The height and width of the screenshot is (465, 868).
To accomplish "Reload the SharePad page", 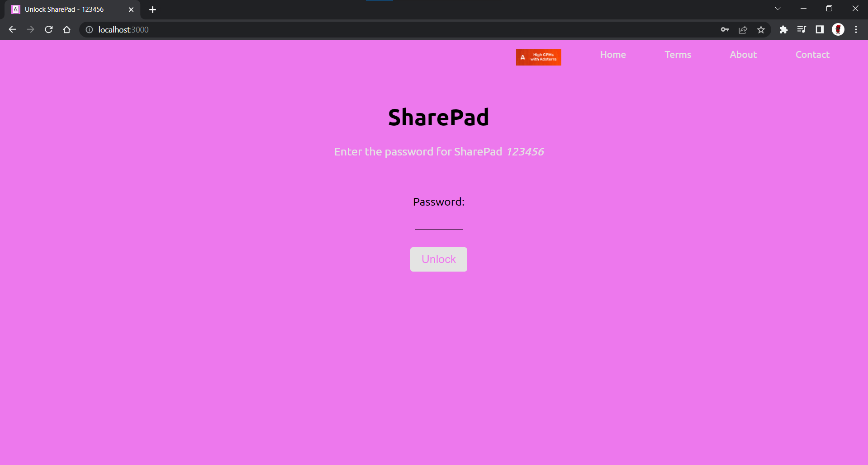I will [x=48, y=29].
